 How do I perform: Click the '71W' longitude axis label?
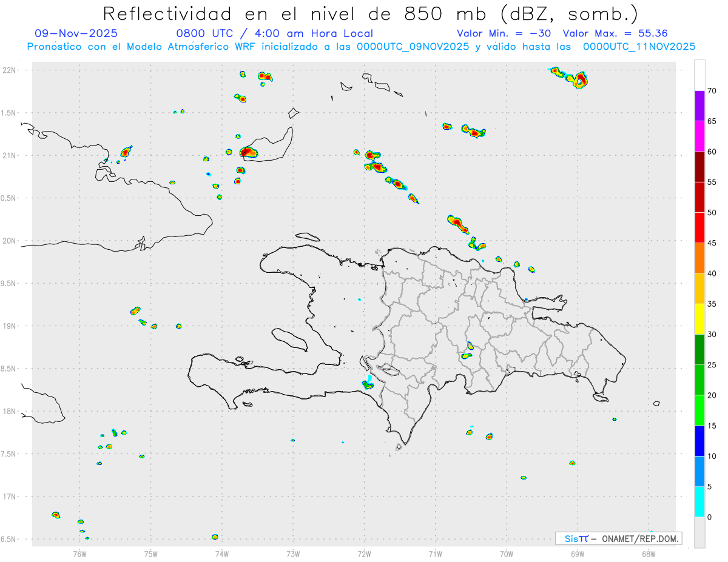click(435, 554)
